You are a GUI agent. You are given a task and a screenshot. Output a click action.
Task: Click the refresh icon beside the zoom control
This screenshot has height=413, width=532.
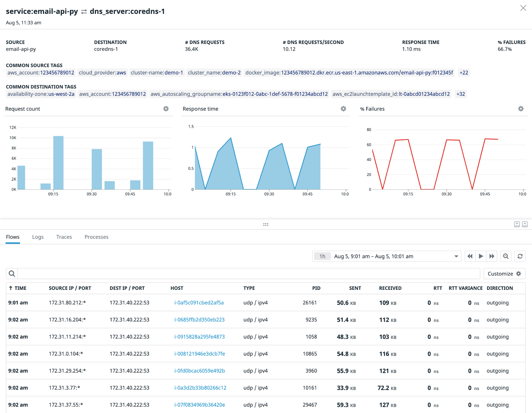point(520,256)
